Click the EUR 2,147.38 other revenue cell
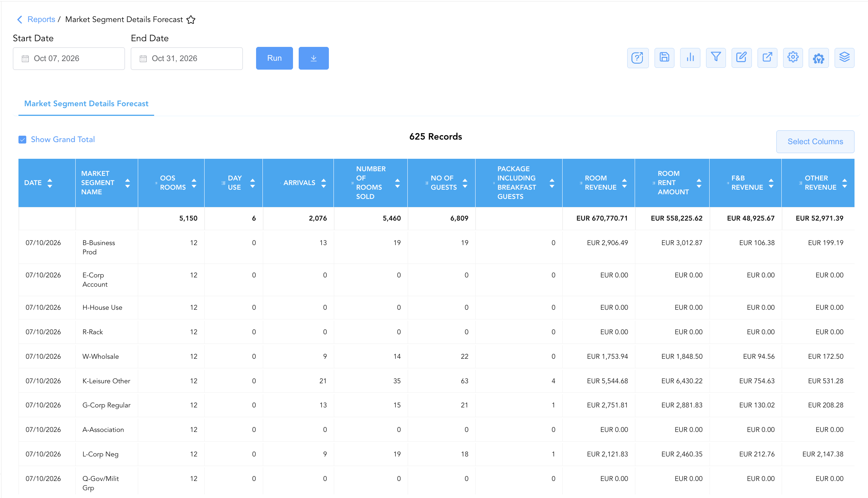This screenshot has height=498, width=868. 823,454
